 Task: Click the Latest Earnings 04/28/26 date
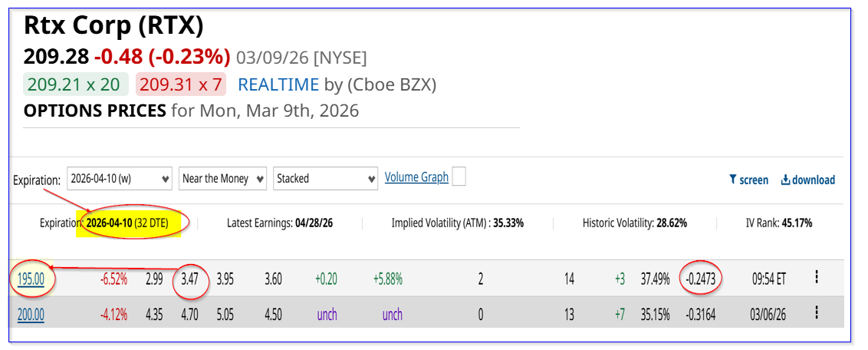point(314,223)
